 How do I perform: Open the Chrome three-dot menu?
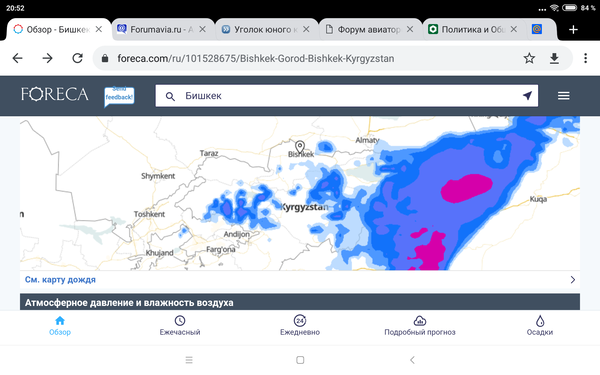pyautogui.click(x=585, y=58)
